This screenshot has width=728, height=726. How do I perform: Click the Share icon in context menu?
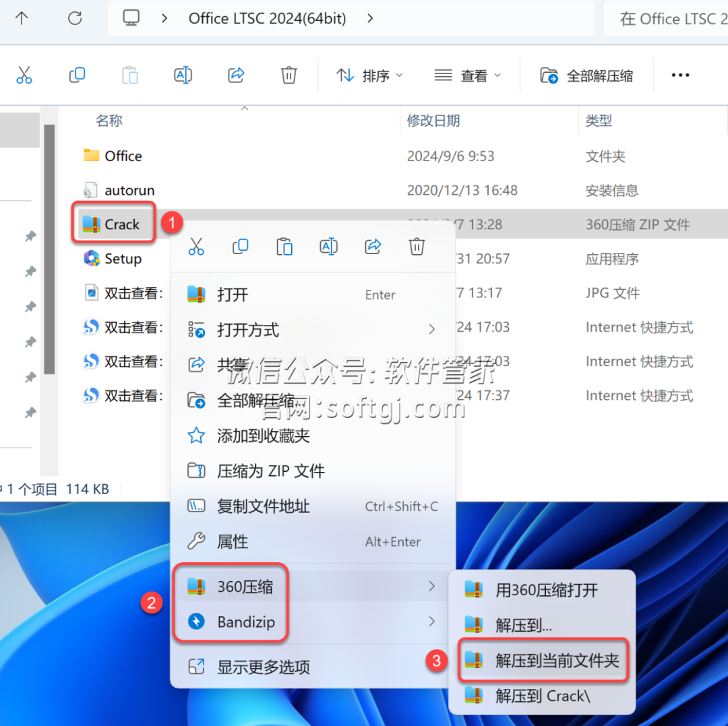click(373, 247)
